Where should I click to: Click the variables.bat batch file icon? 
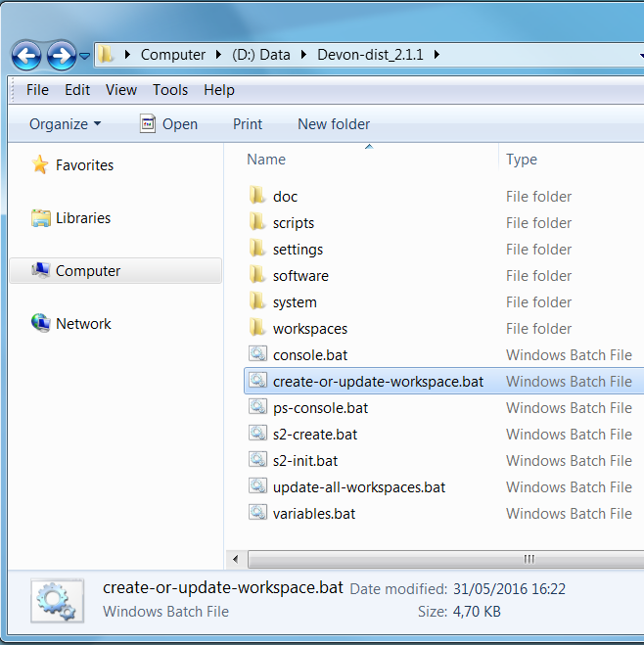click(x=257, y=513)
